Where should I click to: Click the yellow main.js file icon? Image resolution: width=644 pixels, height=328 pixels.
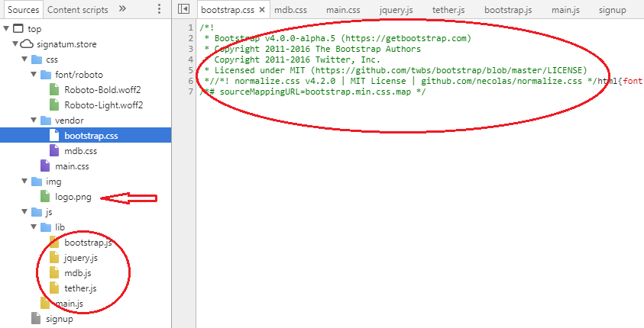tap(45, 304)
